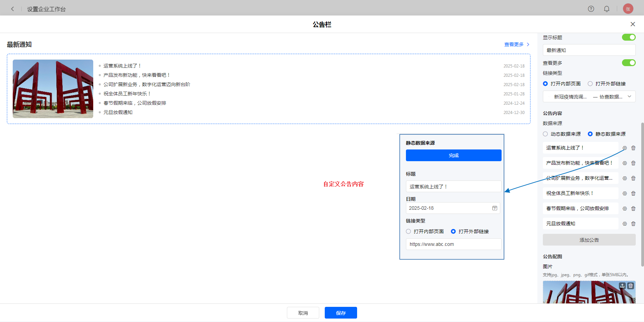Expand '查看更多' link chevron in preview
This screenshot has width=644, height=322.
528,44
